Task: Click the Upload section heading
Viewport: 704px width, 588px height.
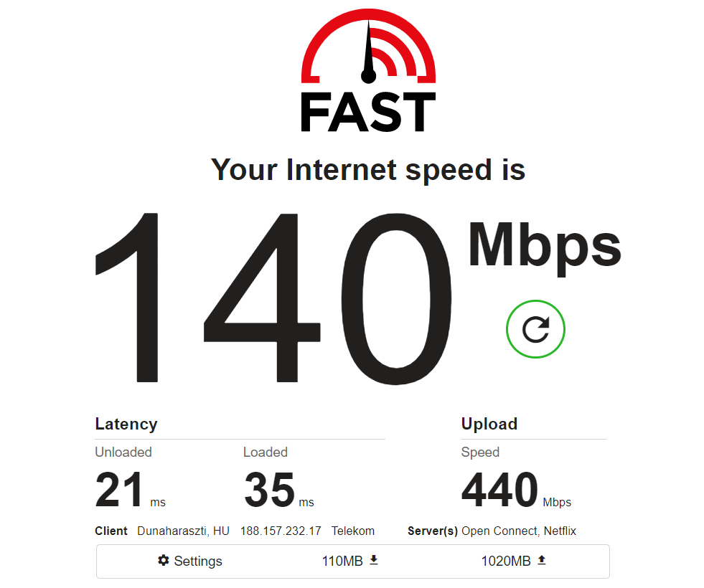Action: pos(489,424)
